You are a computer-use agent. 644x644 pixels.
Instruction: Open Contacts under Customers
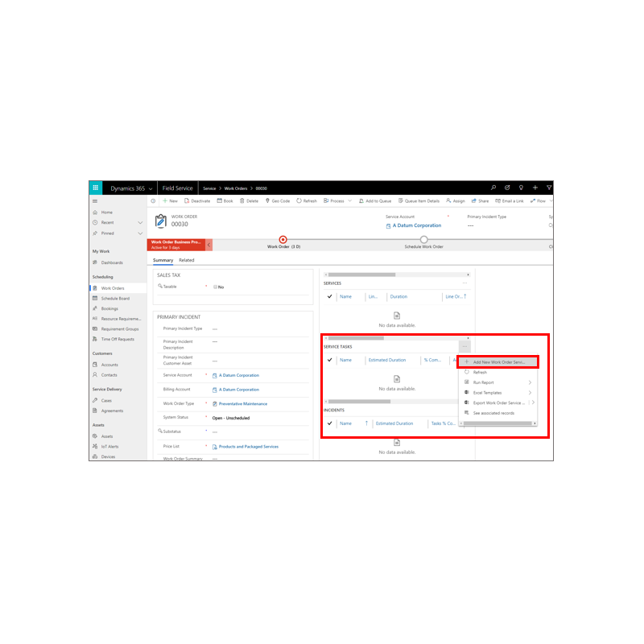[109, 375]
